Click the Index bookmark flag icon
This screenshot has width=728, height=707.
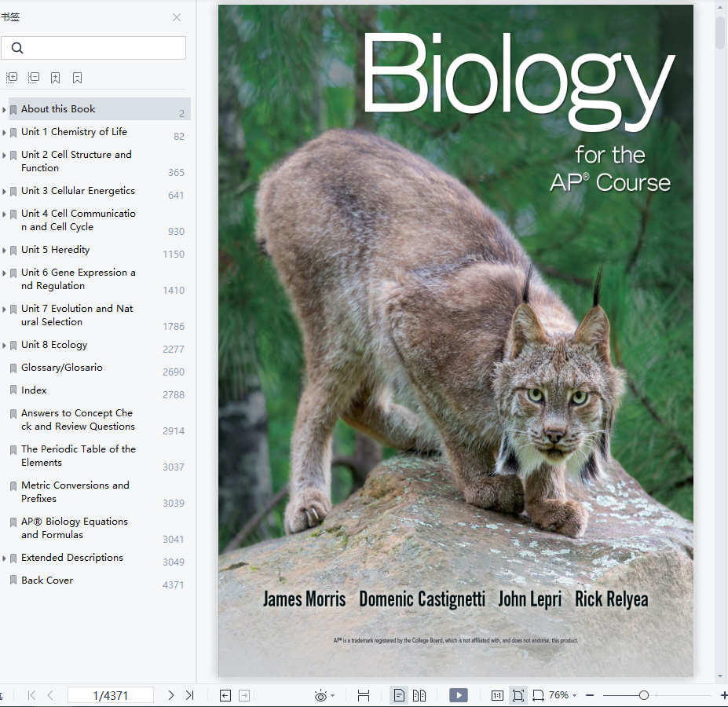(13, 390)
